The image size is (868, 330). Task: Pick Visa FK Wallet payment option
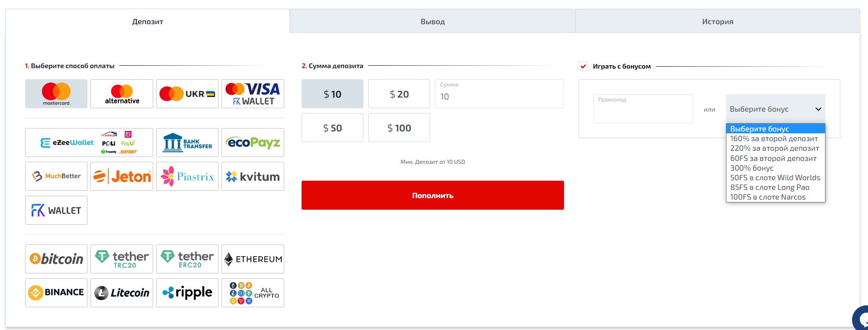(253, 94)
